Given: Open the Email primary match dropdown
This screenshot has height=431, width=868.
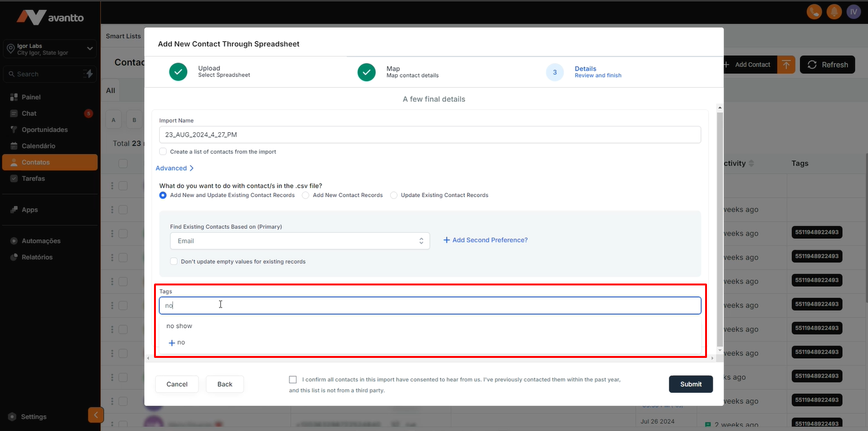Looking at the screenshot, I should tap(299, 241).
